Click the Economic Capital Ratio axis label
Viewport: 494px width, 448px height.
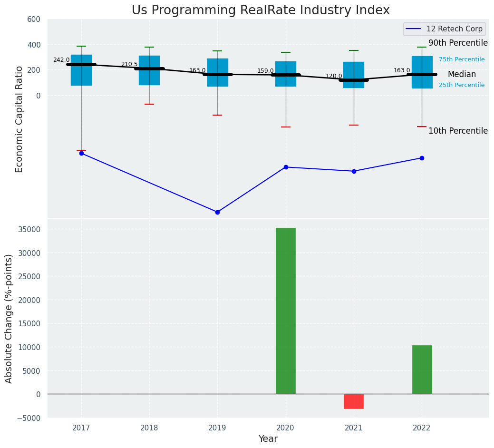[x=19, y=119]
